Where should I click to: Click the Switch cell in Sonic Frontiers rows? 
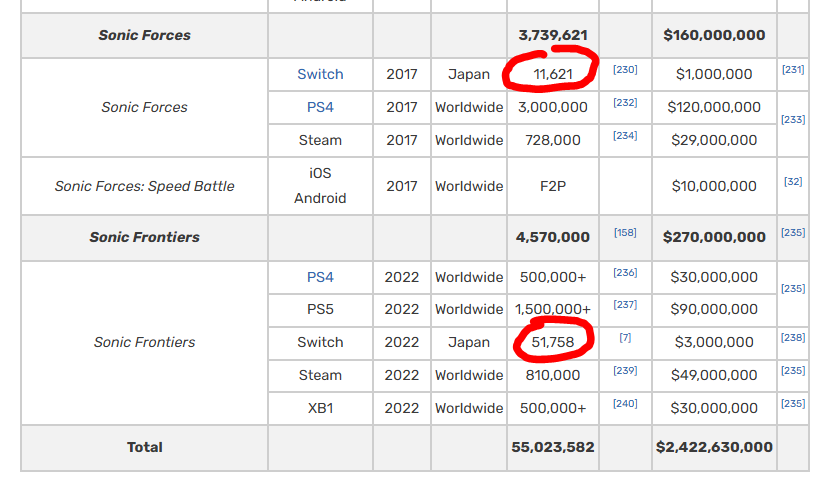(320, 342)
